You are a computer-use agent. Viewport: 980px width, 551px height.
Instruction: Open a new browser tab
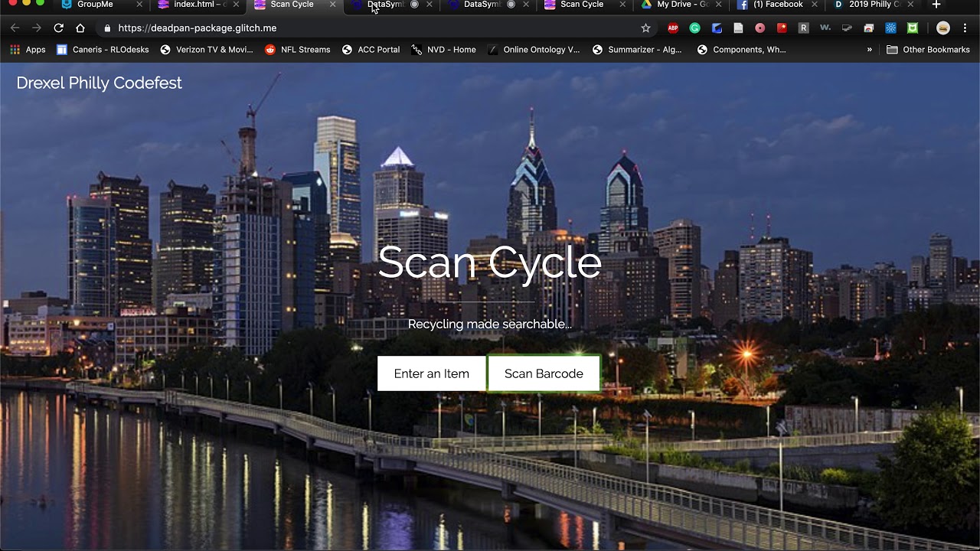click(936, 5)
